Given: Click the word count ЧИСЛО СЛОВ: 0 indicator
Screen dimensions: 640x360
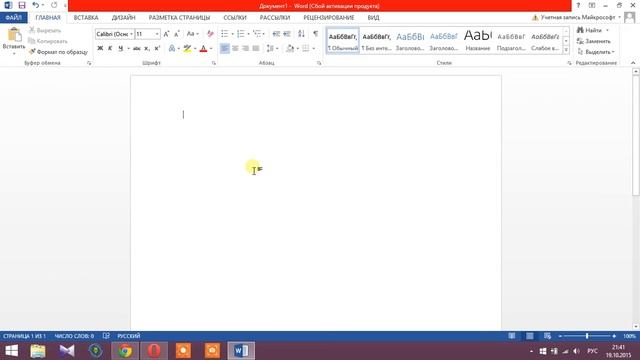Looking at the screenshot, I should coord(74,336).
